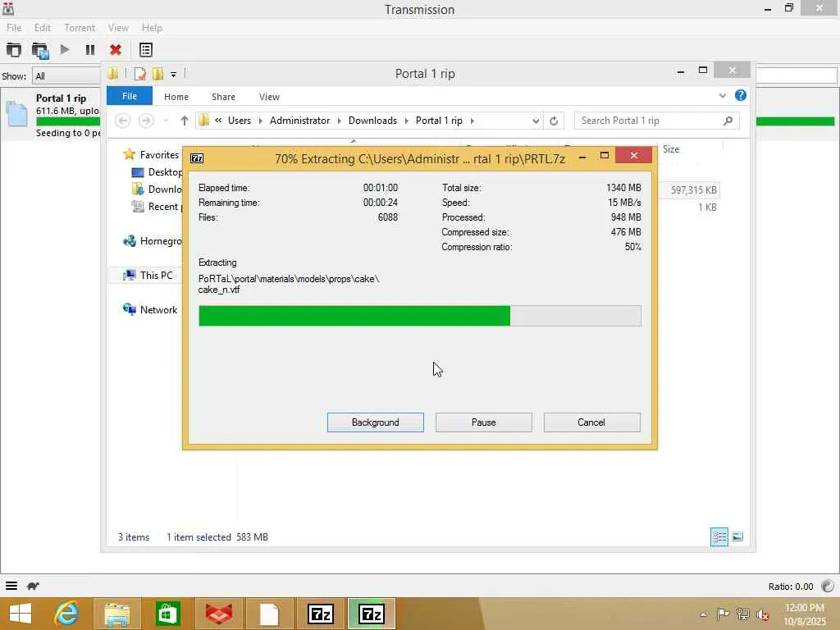The height and width of the screenshot is (630, 840).
Task: Open Explorer help question mark icon
Action: 741,95
